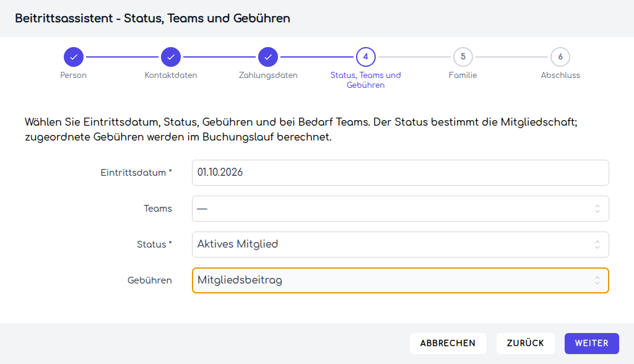Click the instruction paragraph starting 'Wählen Sie Eintrittsdatum'
Screen dimensions: 634x364
302,129
